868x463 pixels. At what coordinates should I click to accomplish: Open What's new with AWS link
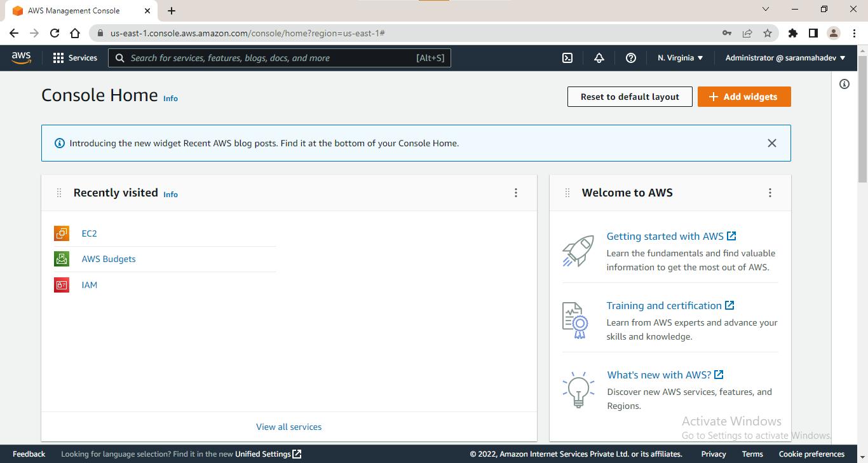click(x=665, y=375)
